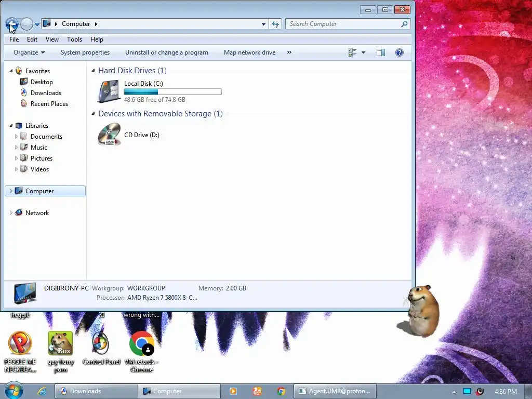Select the hamster Box desktop icon
Viewport: 532px width, 399px height.
(60, 352)
